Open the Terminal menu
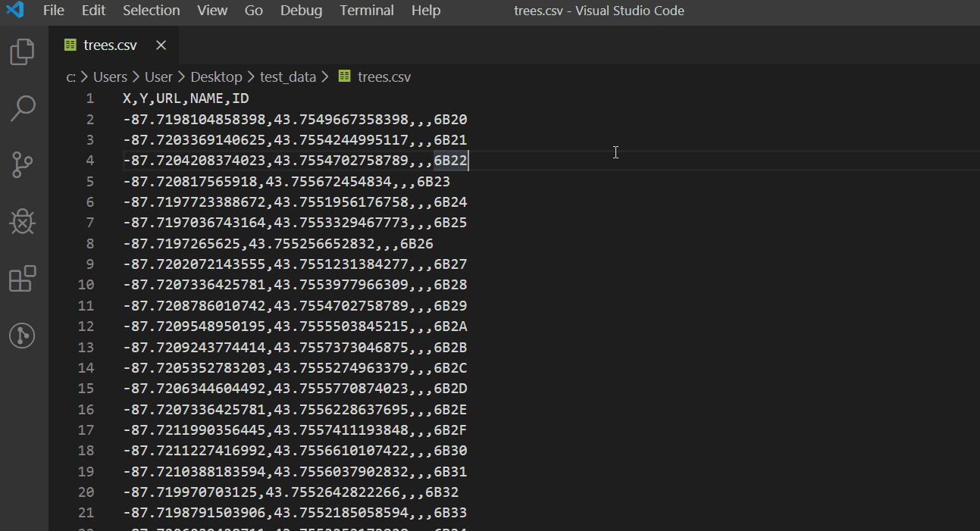Image resolution: width=980 pixels, height=531 pixels. [367, 11]
